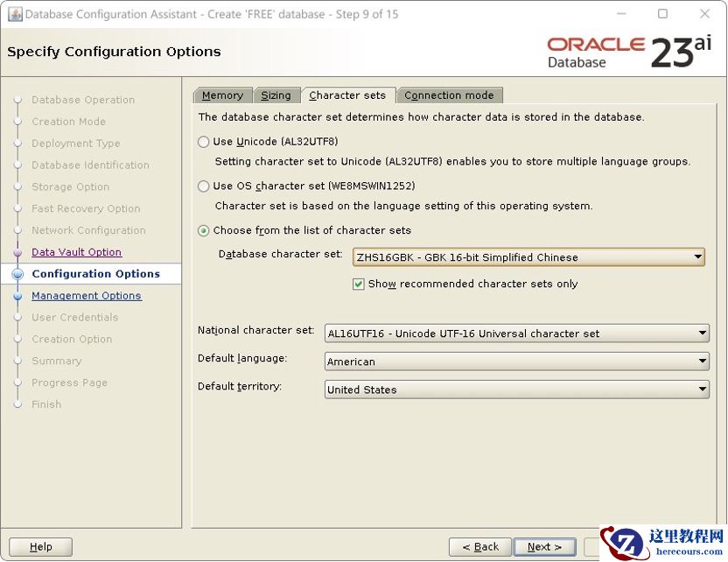Click the User Credentials step text
This screenshot has width=728, height=562.
click(x=74, y=317)
